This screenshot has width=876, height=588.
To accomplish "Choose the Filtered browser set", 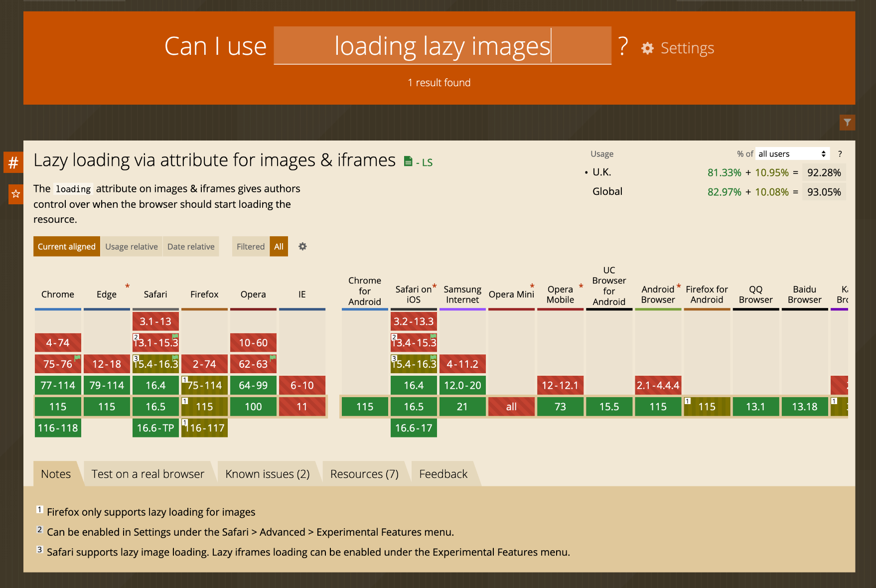I will point(251,246).
